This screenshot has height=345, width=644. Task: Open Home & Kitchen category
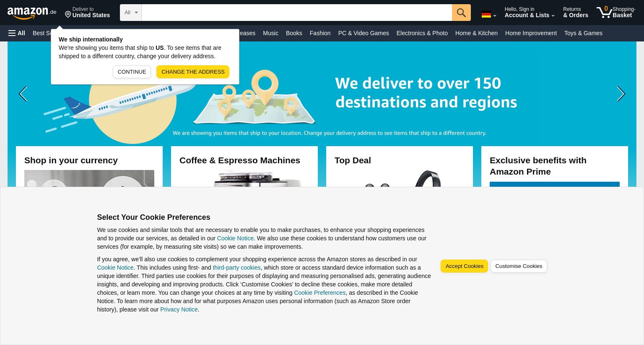[x=476, y=33]
